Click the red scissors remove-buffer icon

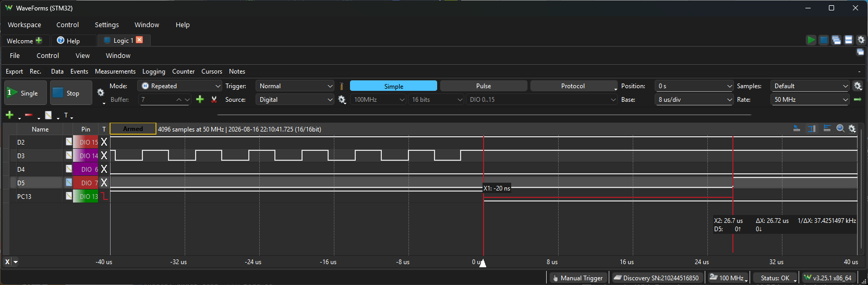[x=214, y=99]
